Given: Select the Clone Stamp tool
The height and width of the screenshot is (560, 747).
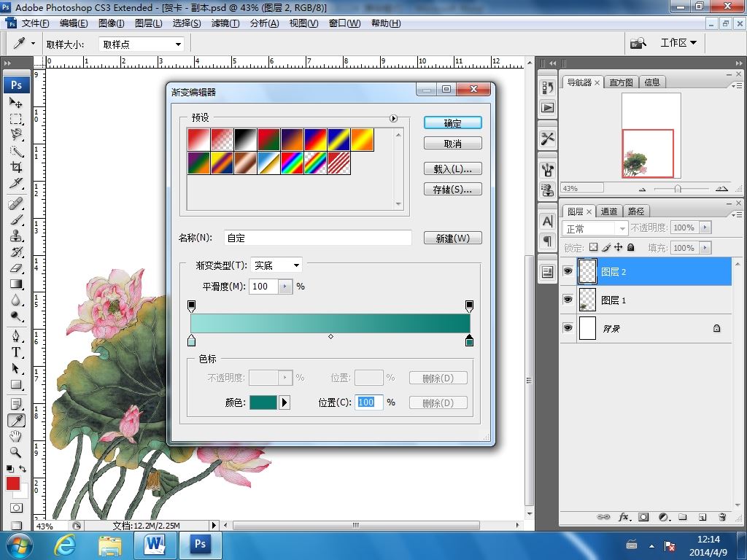Looking at the screenshot, I should point(16,236).
